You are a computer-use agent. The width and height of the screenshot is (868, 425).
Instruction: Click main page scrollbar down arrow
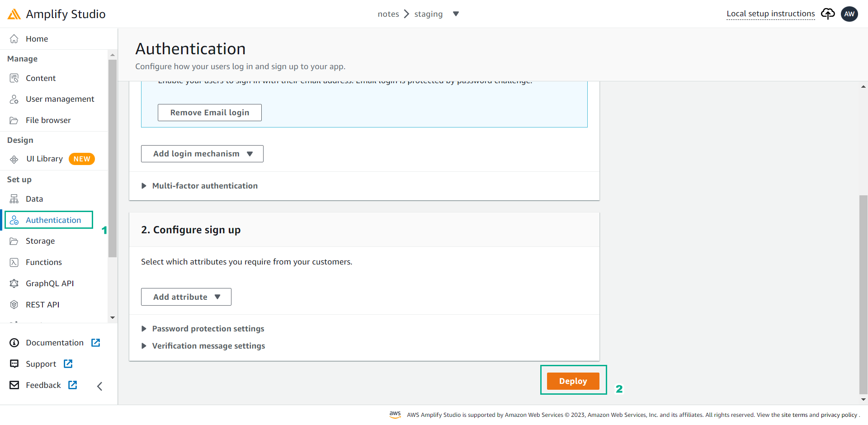point(863,400)
